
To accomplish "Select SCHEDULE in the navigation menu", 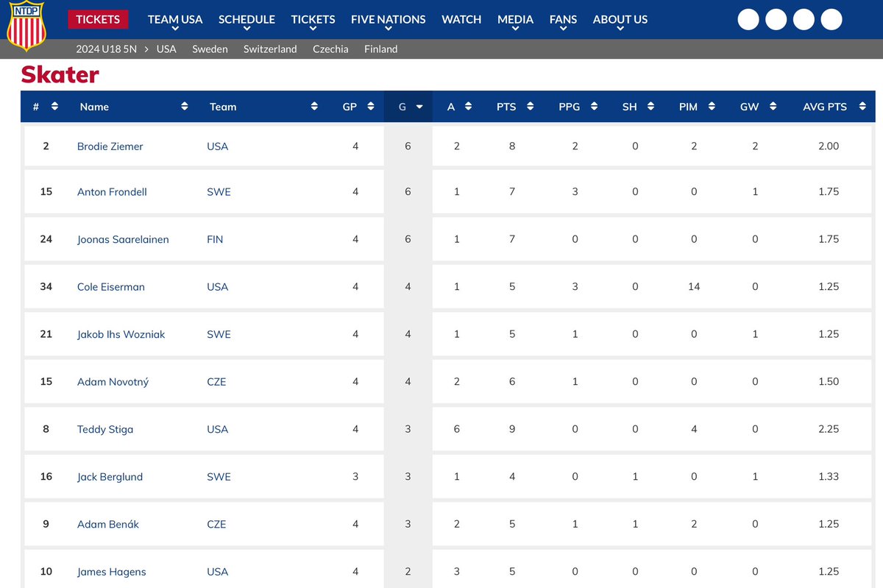I will point(247,19).
